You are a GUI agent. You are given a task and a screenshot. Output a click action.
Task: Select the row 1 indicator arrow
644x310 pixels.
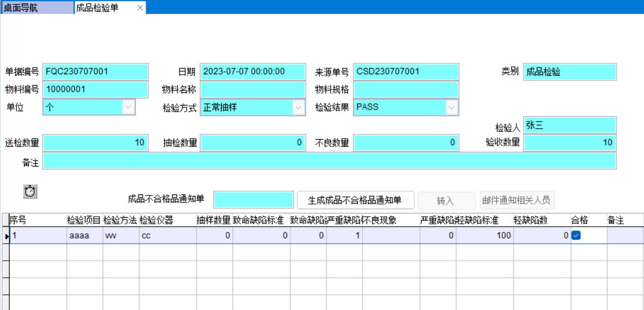click(6, 235)
